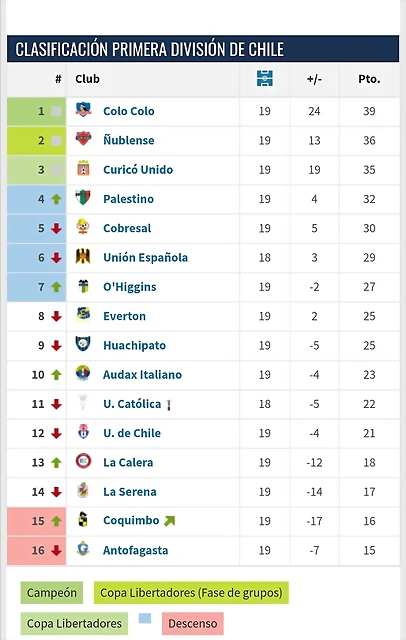Open the Audax Italiano team link
The width and height of the screenshot is (406, 640).
click(142, 375)
